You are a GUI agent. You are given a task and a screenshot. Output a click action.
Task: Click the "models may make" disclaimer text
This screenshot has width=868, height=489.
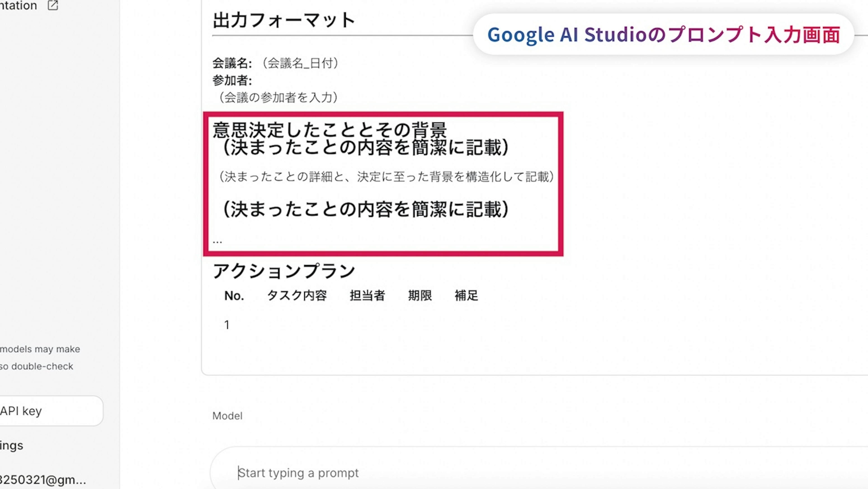(40, 349)
